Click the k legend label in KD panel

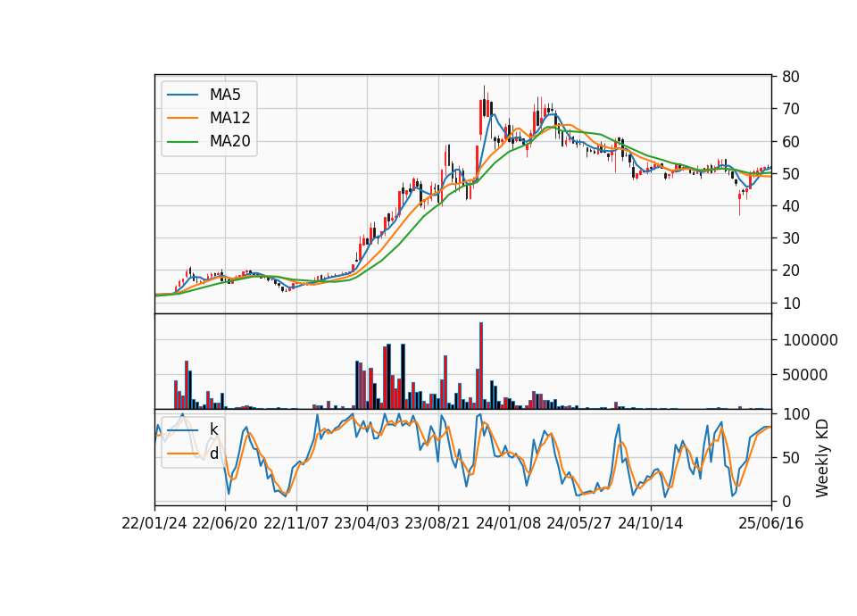213,429
